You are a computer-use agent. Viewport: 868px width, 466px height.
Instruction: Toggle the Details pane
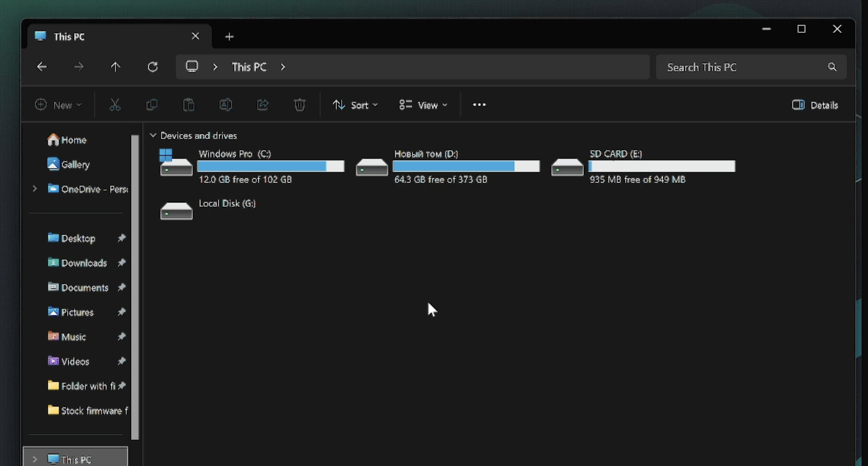click(x=815, y=105)
